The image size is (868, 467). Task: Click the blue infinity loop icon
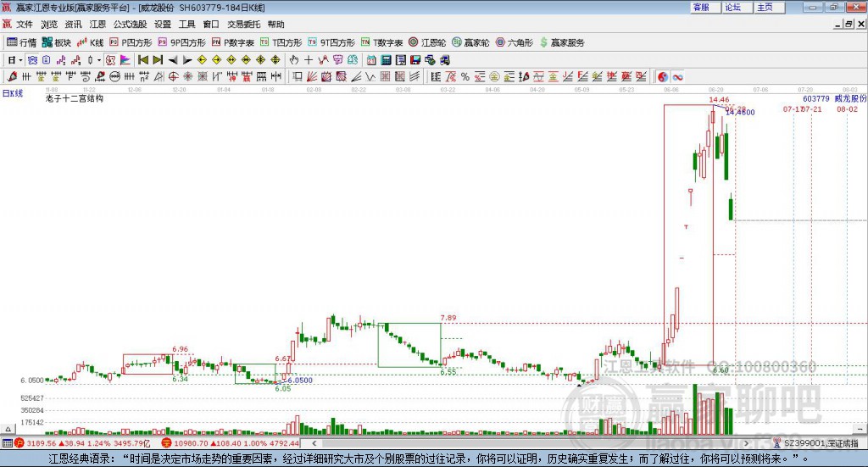677,77
